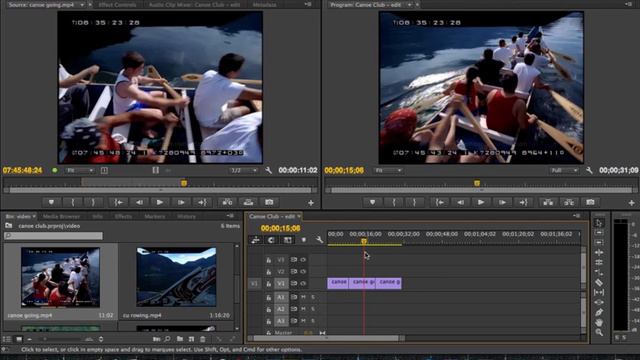Open Program playback resolution Full dropdown
This screenshot has width=640, height=360.
[x=564, y=170]
